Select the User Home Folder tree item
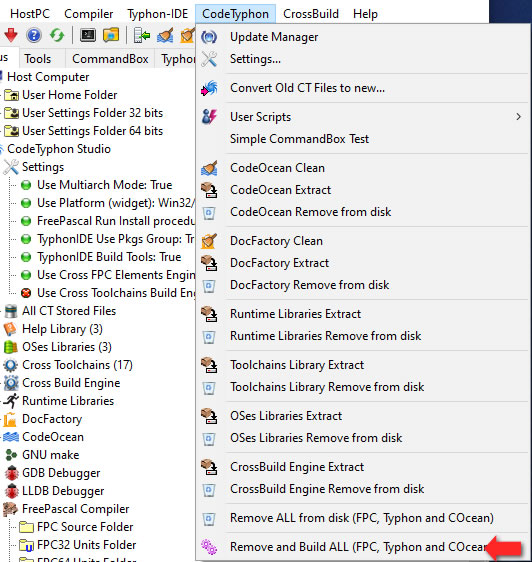 point(70,95)
